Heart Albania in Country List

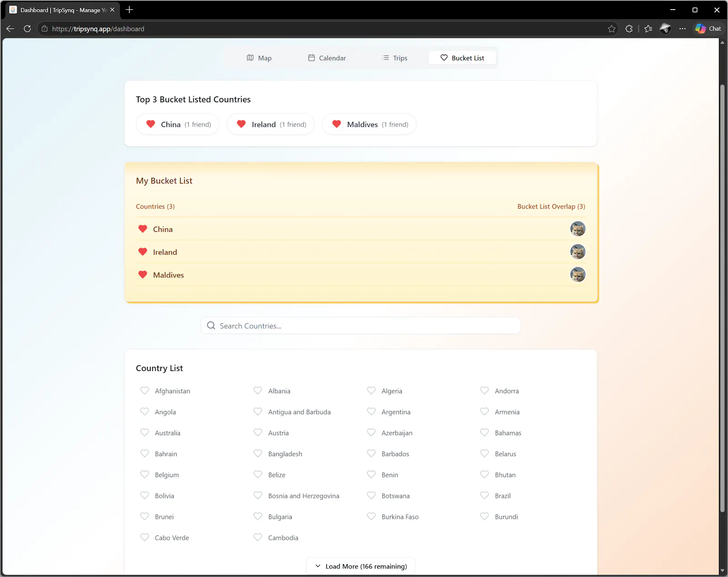(x=258, y=391)
